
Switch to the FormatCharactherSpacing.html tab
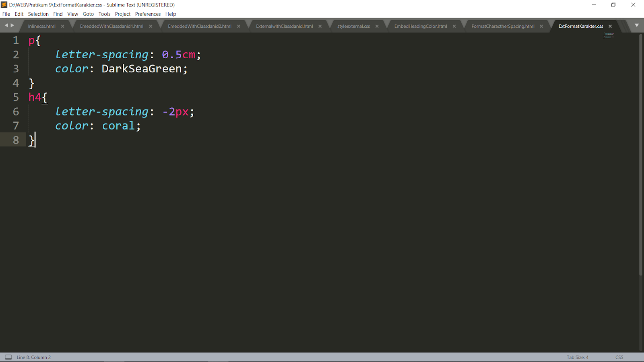pyautogui.click(x=503, y=26)
